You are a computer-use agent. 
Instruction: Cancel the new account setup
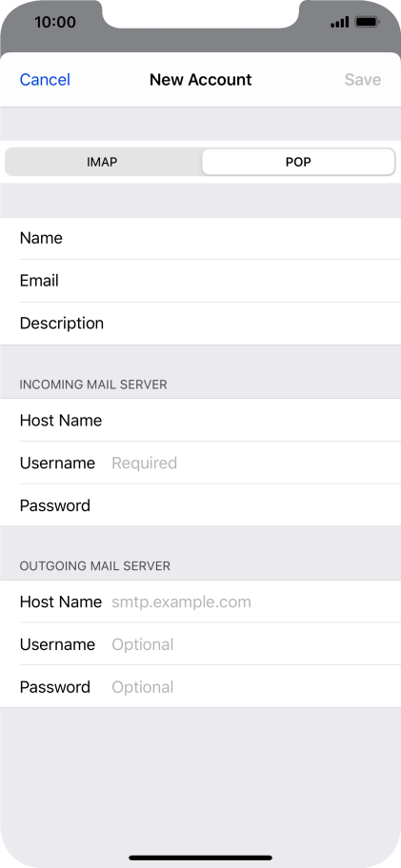[x=45, y=80]
